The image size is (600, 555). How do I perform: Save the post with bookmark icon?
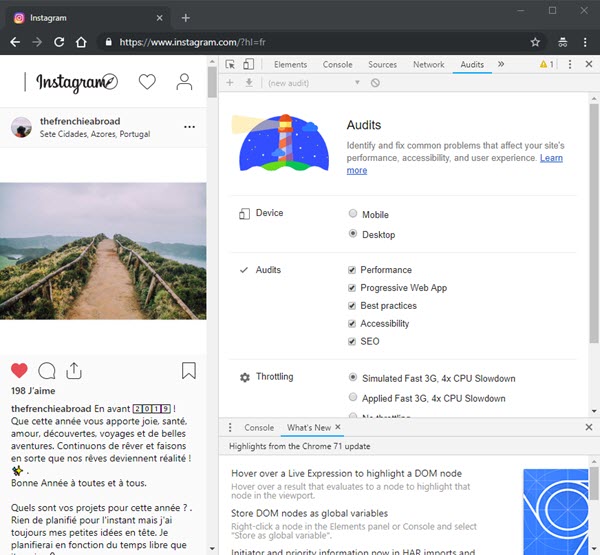[x=189, y=371]
